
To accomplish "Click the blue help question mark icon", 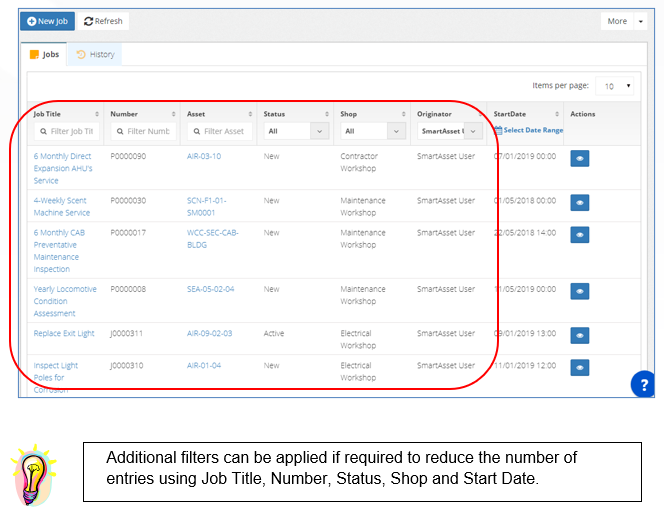I will (645, 384).
